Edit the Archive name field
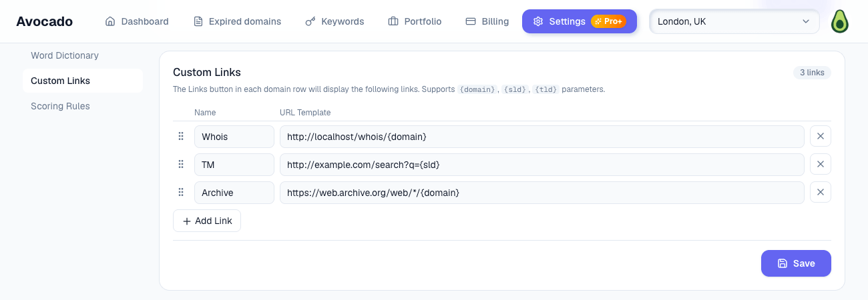This screenshot has height=300, width=868. point(234,193)
